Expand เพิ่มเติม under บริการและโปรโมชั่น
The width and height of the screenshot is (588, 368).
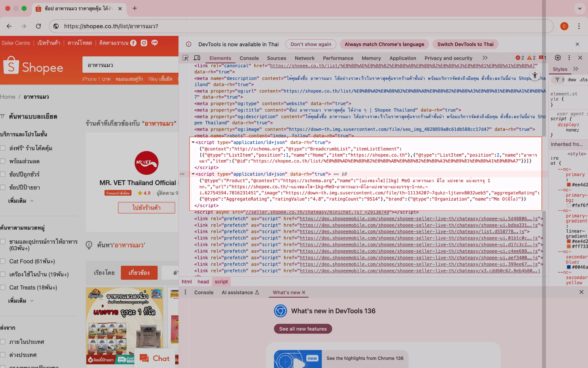point(21,201)
